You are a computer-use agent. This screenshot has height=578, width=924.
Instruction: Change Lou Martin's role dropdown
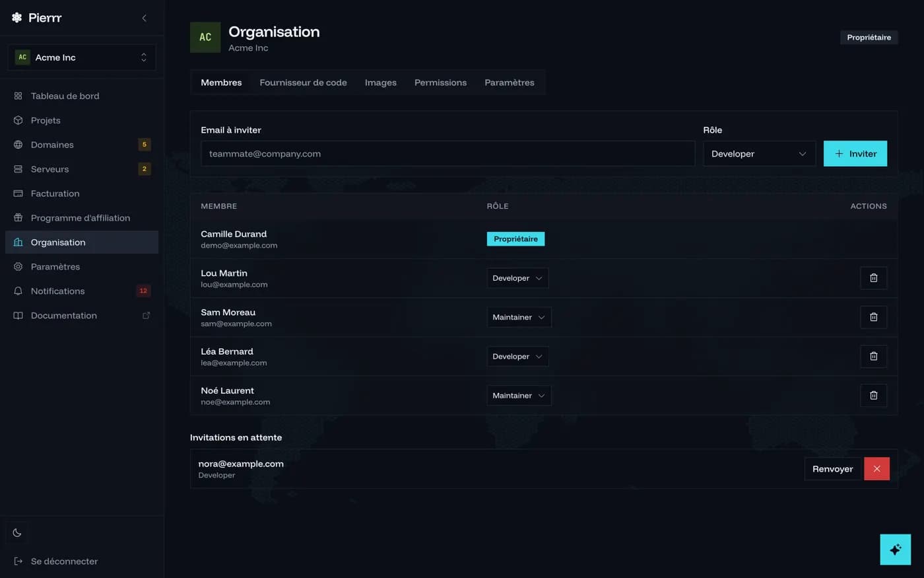point(517,278)
